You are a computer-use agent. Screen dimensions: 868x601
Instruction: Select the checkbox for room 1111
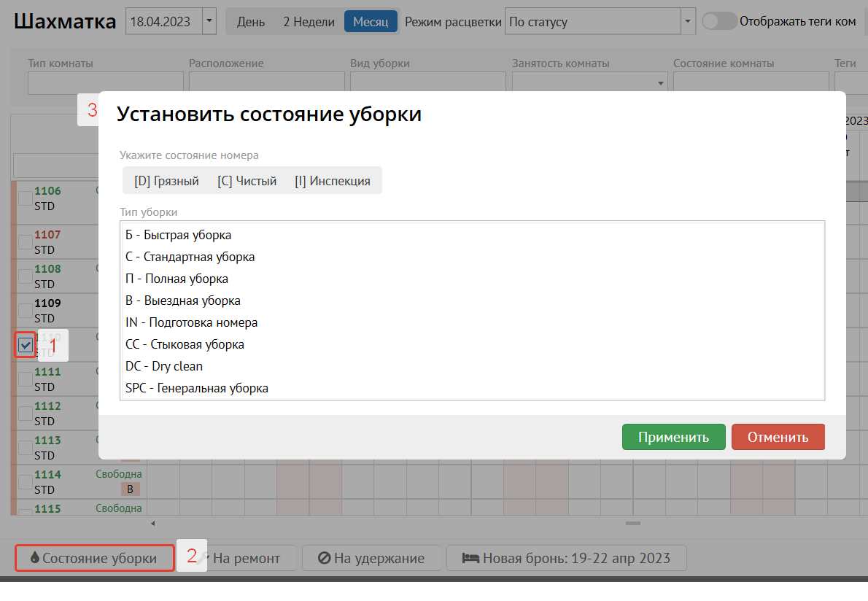25,379
